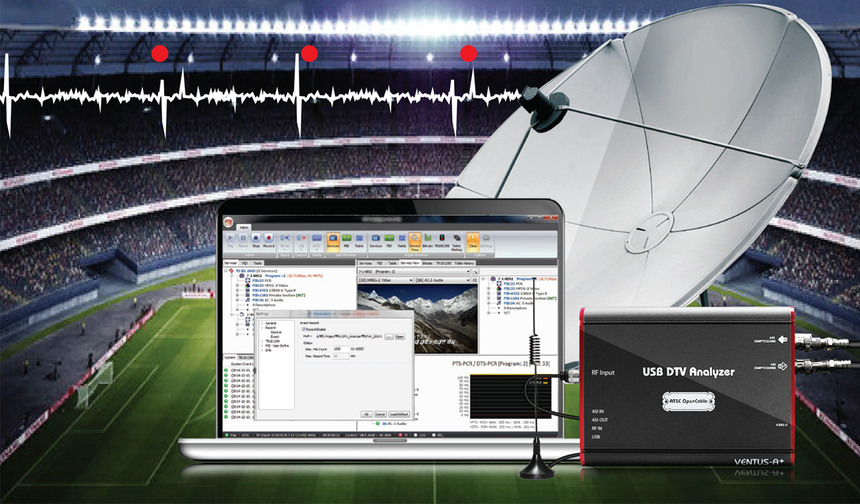Image resolution: width=860 pixels, height=504 pixels.
Task: Open the 7-1 KBS2 program combo box
Action: pyautogui.click(x=414, y=271)
